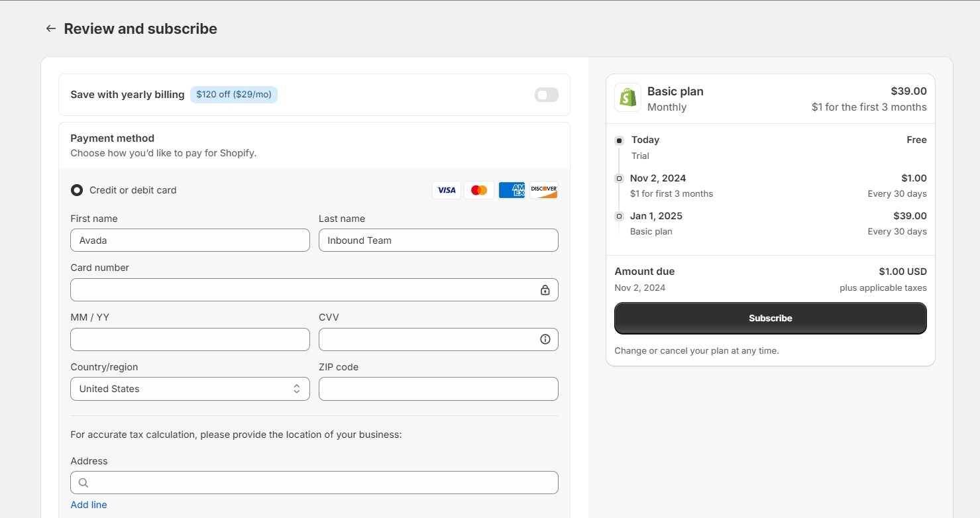Click into the Card number field
This screenshot has height=518, width=980.
pos(314,289)
